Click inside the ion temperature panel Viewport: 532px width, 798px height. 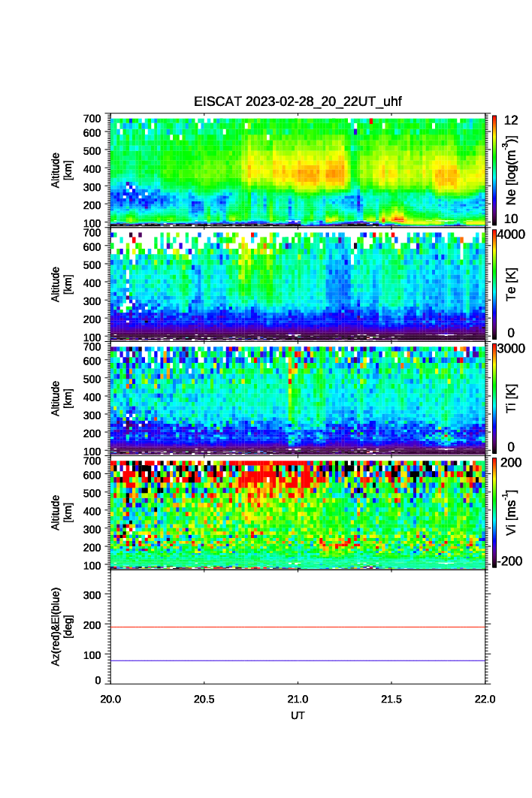click(298, 398)
